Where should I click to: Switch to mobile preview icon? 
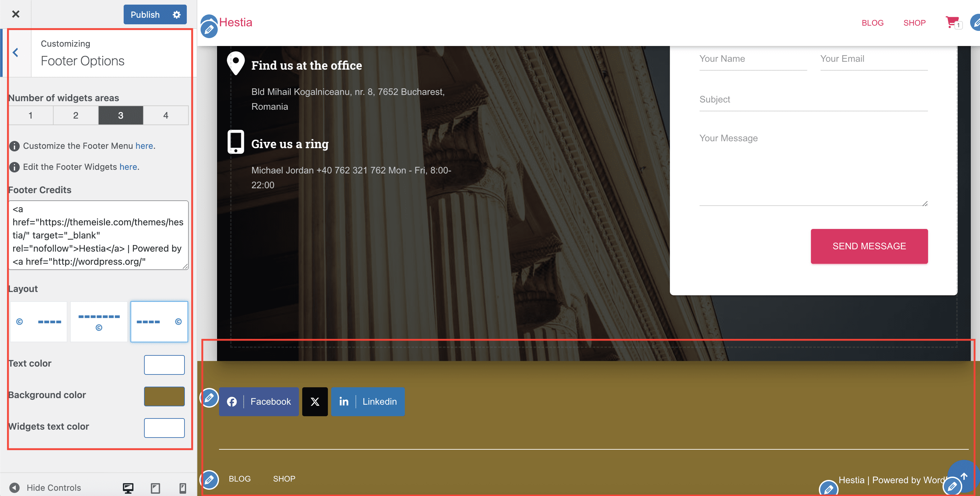(x=183, y=488)
